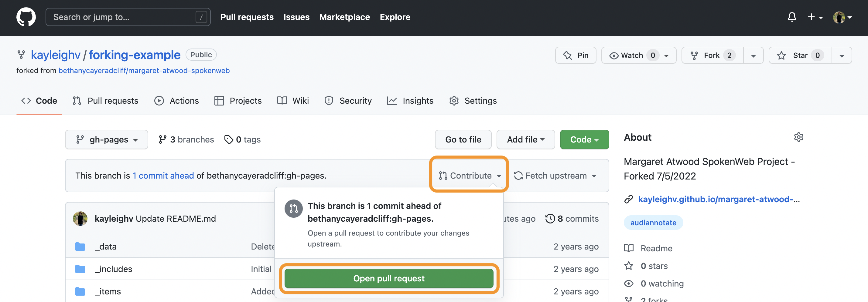Viewport: 868px width, 302px height.
Task: Open the Readme link in About
Action: pyautogui.click(x=648, y=248)
